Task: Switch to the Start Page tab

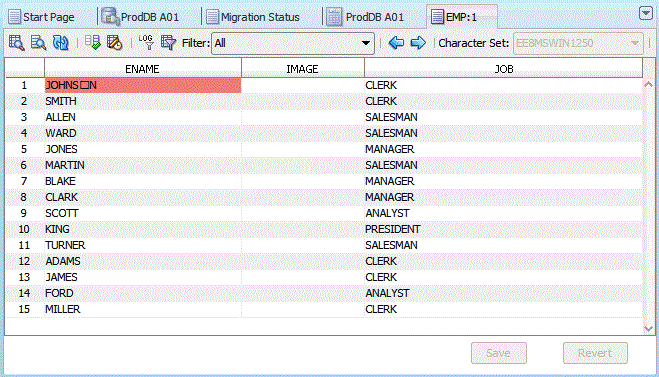Action: tap(42, 17)
